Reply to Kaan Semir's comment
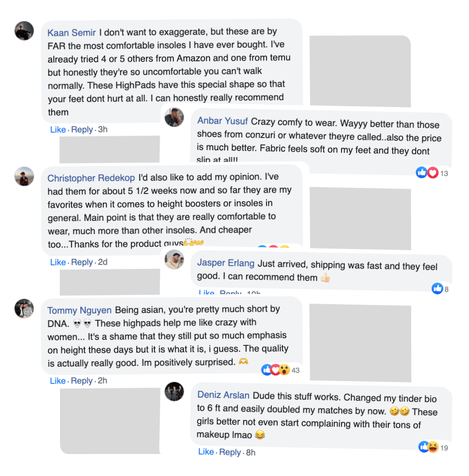469x476 pixels. [x=82, y=130]
